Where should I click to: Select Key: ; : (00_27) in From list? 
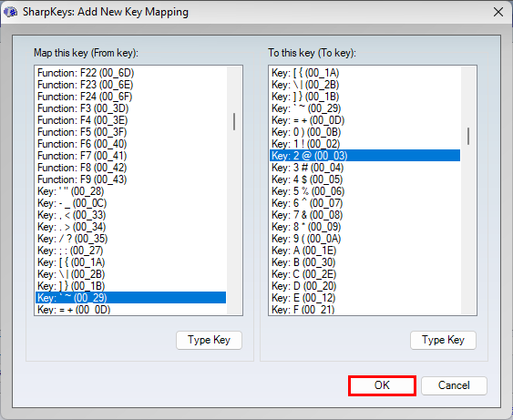(x=131, y=251)
